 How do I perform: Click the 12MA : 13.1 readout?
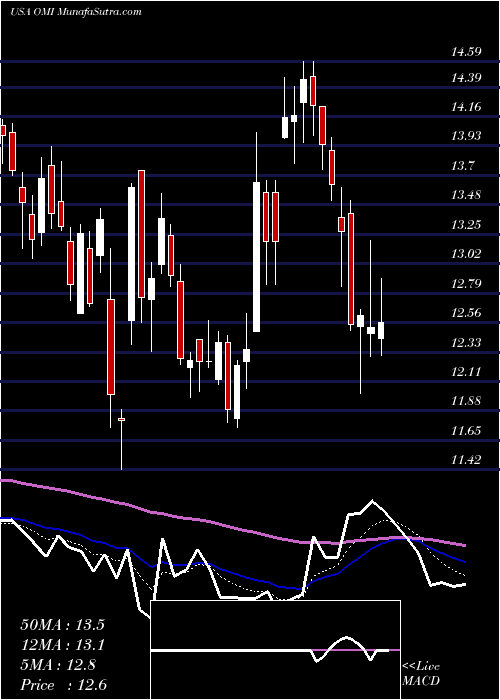pyautogui.click(x=62, y=645)
